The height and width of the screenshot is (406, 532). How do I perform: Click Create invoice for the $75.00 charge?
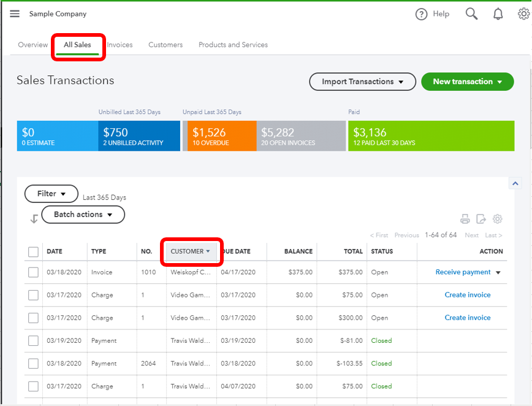point(468,295)
